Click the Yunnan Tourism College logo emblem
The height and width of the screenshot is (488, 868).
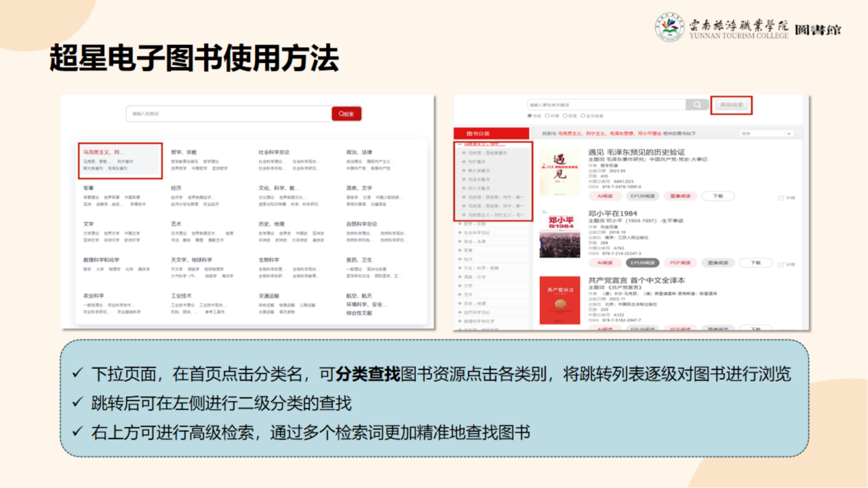[x=669, y=28]
